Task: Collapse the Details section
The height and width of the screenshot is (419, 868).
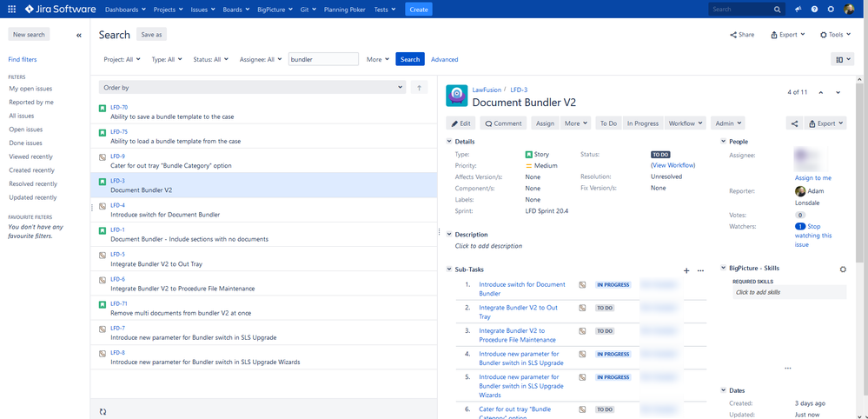Action: coord(449,142)
